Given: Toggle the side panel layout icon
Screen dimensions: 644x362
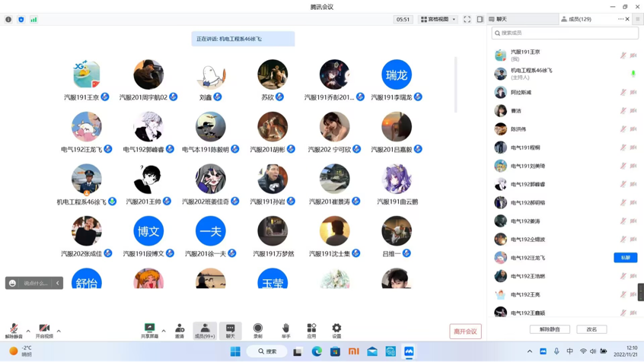Looking at the screenshot, I should 480,20.
